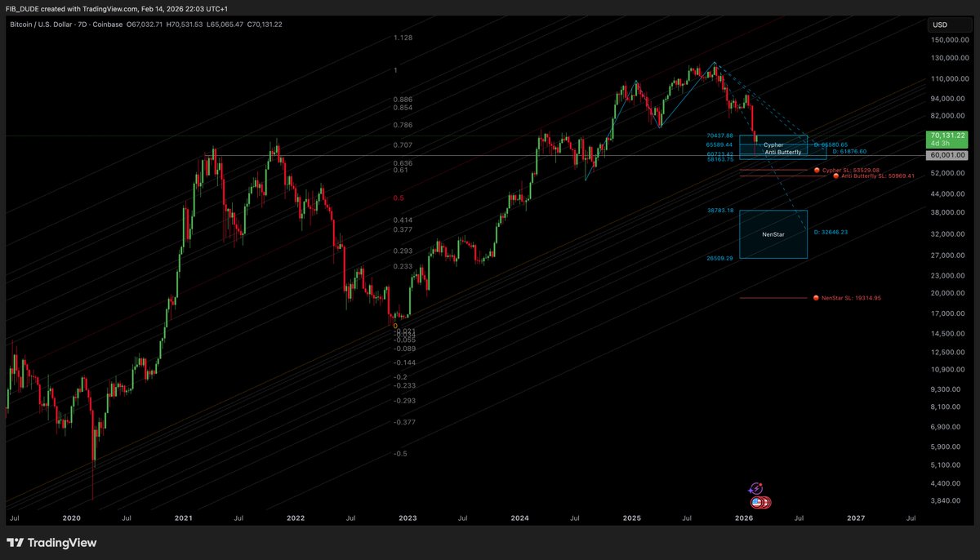Image resolution: width=980 pixels, height=560 pixels.
Task: Click the 2025 label on time axis
Action: [x=631, y=518]
